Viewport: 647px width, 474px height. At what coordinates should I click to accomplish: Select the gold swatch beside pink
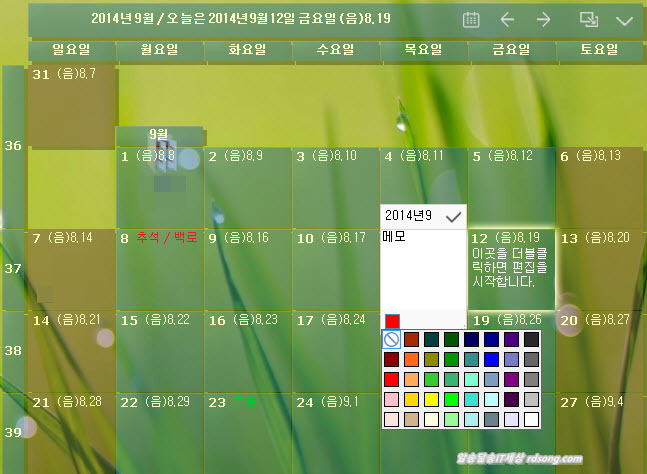[411, 399]
